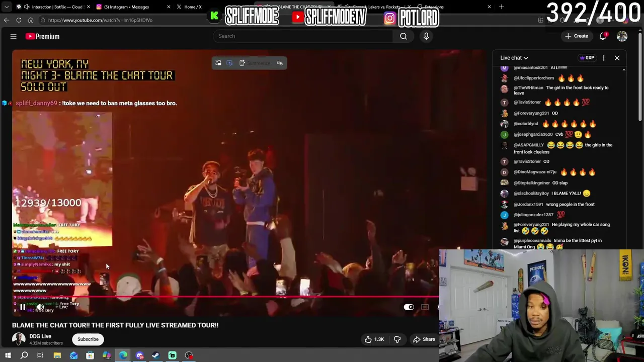This screenshot has width=644, height=362.
Task: Click the 4.32M subscribers text
Action: pos(46,343)
